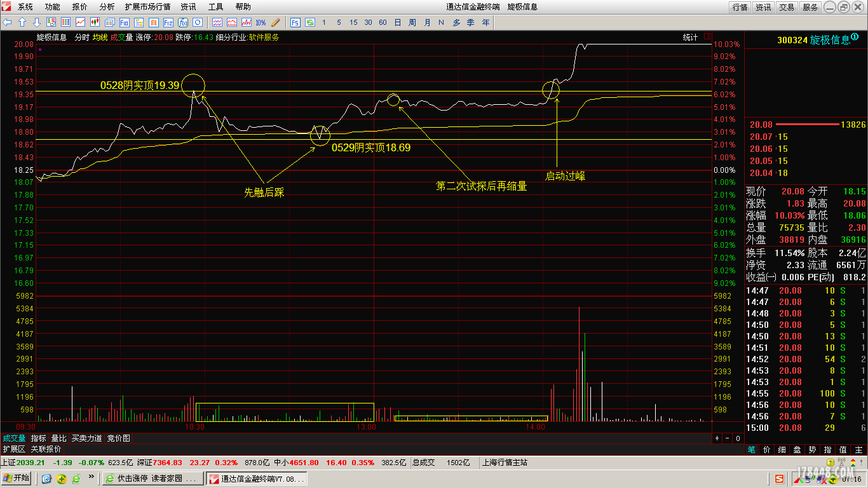Switch to the 买卖力道 tab
Image resolution: width=868 pixels, height=488 pixels.
(86, 438)
